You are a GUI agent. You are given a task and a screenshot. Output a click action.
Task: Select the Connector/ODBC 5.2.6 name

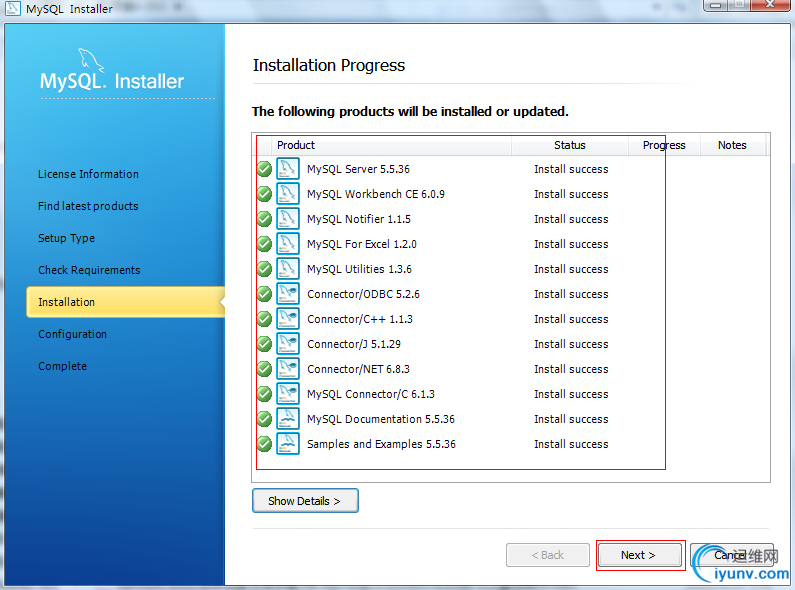point(364,294)
